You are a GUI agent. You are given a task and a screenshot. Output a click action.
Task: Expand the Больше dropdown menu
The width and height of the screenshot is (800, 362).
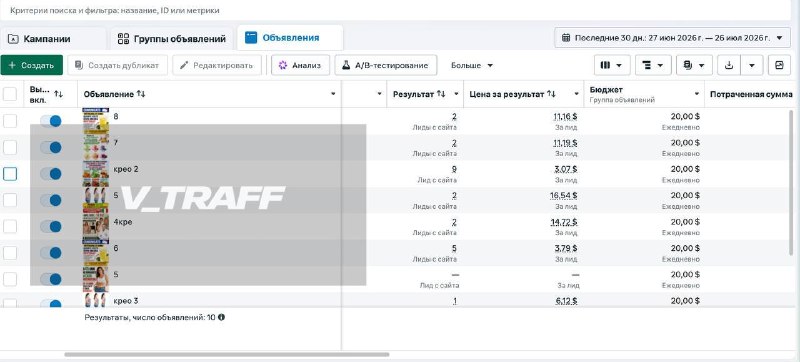pyautogui.click(x=472, y=65)
